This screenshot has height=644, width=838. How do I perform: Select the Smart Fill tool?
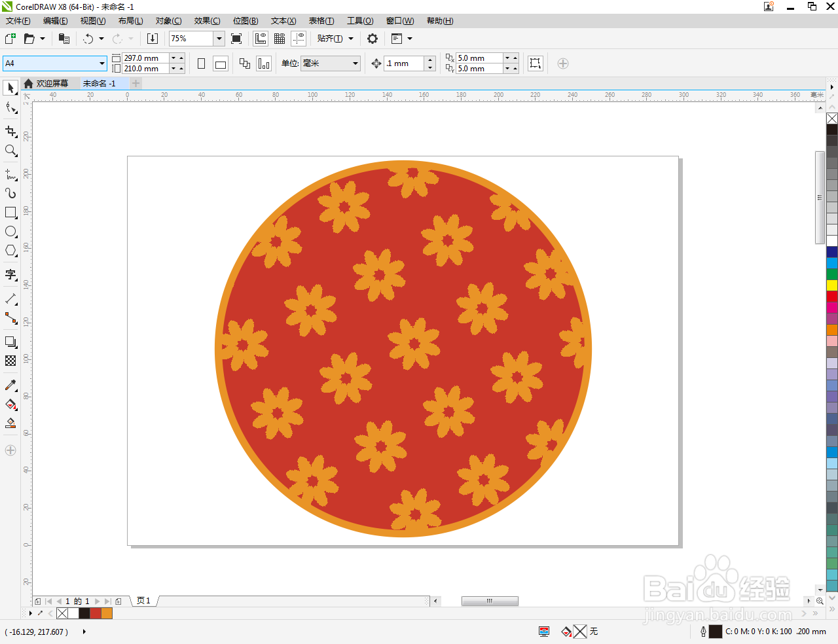pos(10,423)
